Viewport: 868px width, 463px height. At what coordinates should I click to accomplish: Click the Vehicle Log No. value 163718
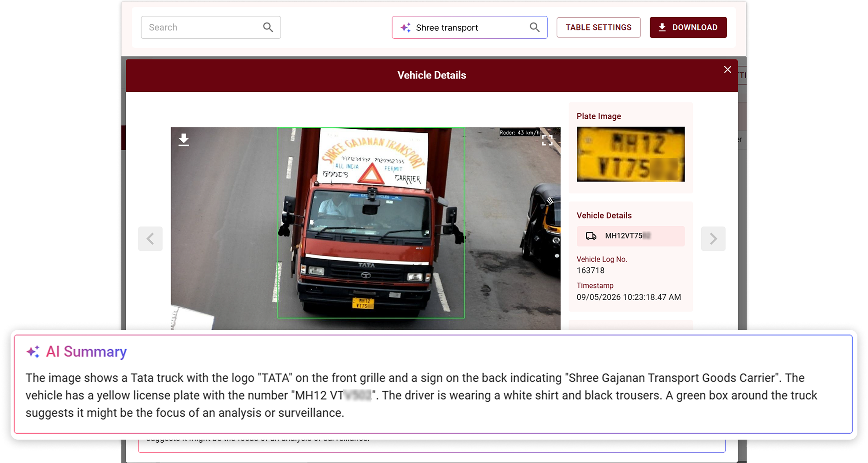coord(591,270)
